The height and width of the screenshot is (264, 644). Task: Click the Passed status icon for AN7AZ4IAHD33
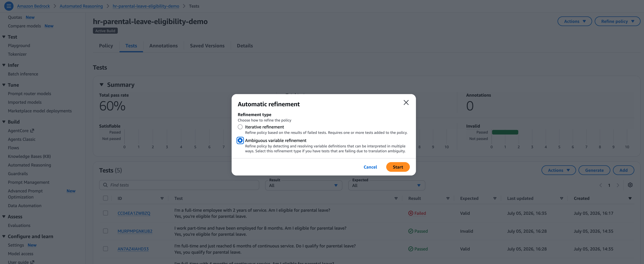coord(411,249)
